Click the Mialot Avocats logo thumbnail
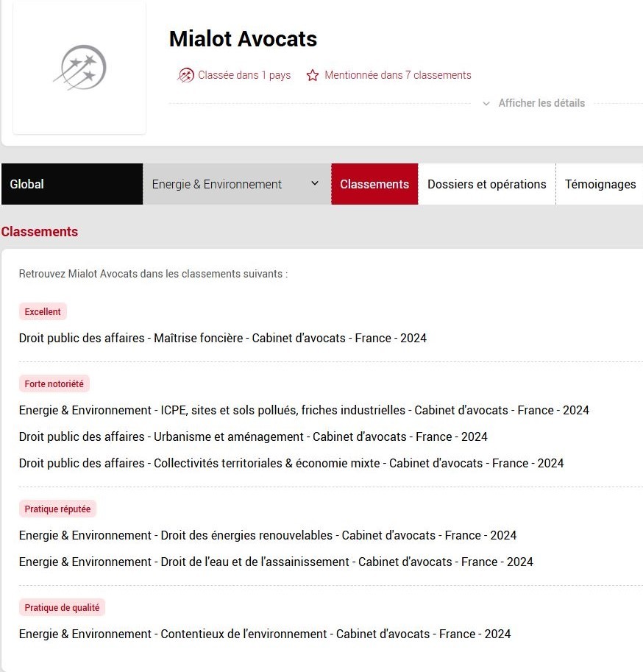 (79, 68)
